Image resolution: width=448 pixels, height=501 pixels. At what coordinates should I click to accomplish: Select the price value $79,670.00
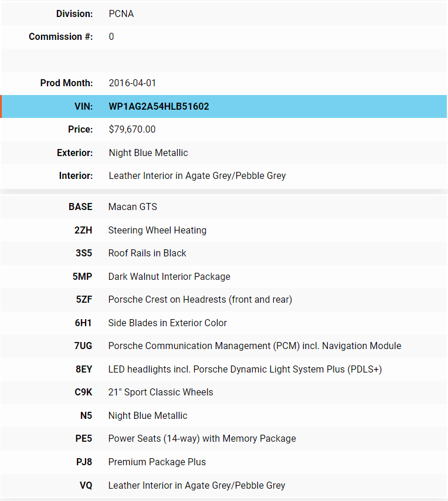tap(132, 130)
